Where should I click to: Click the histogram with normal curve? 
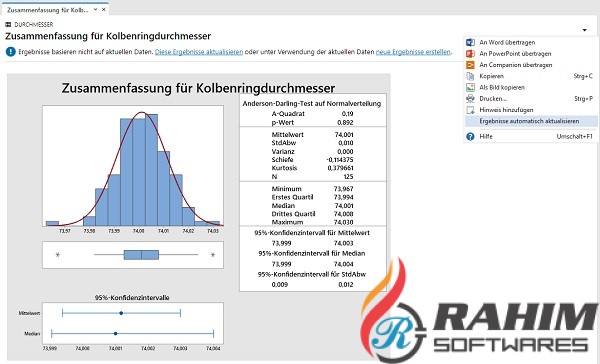133,166
